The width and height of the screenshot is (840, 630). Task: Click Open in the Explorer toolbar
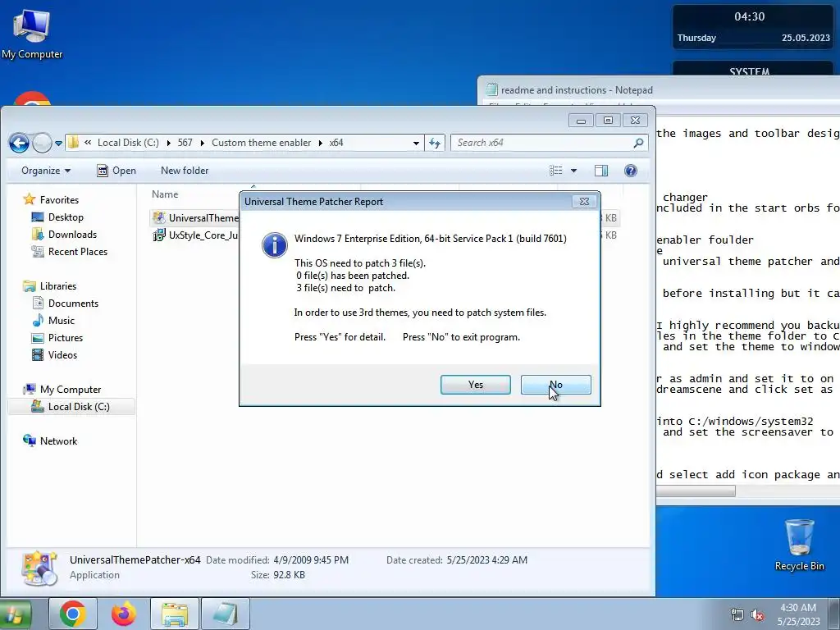point(116,171)
